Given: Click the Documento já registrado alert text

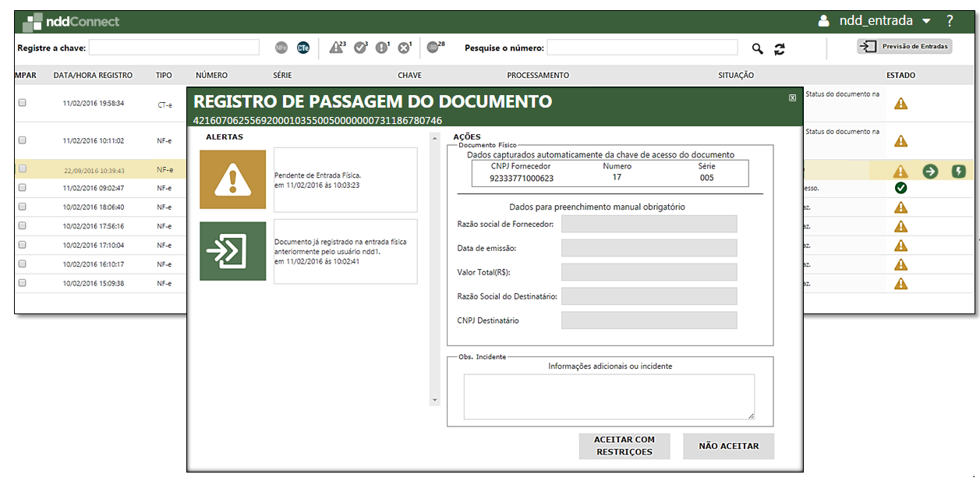Looking at the screenshot, I should point(341,251).
